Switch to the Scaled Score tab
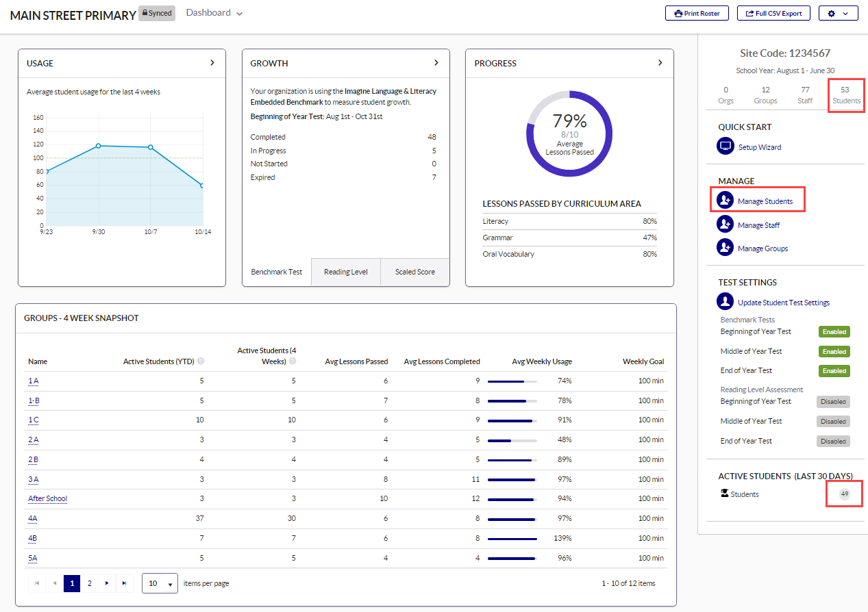This screenshot has width=868, height=612. [414, 272]
